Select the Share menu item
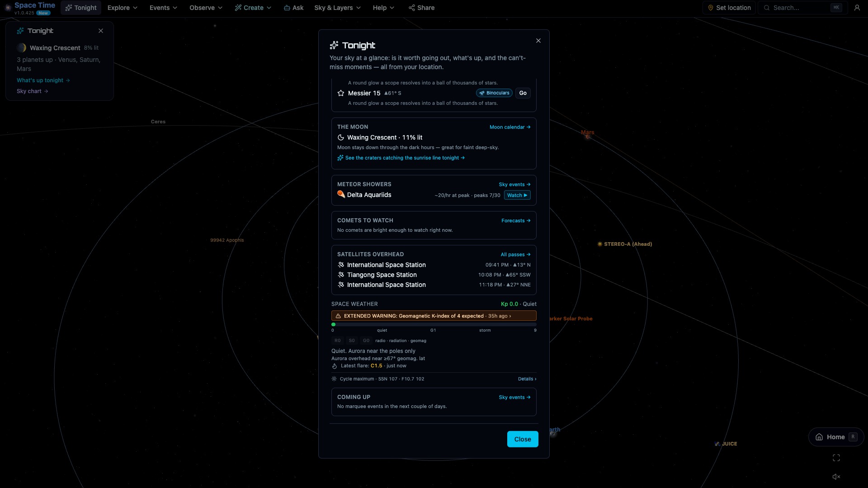 click(421, 8)
